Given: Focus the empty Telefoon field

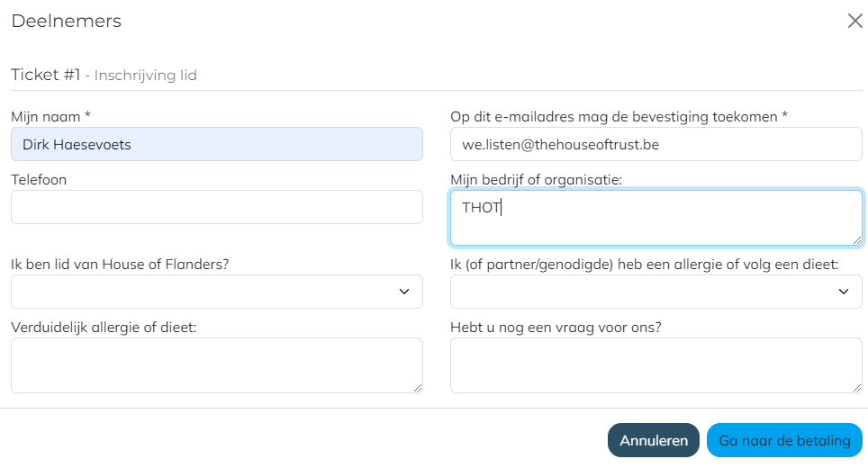Looking at the screenshot, I should pyautogui.click(x=217, y=207).
